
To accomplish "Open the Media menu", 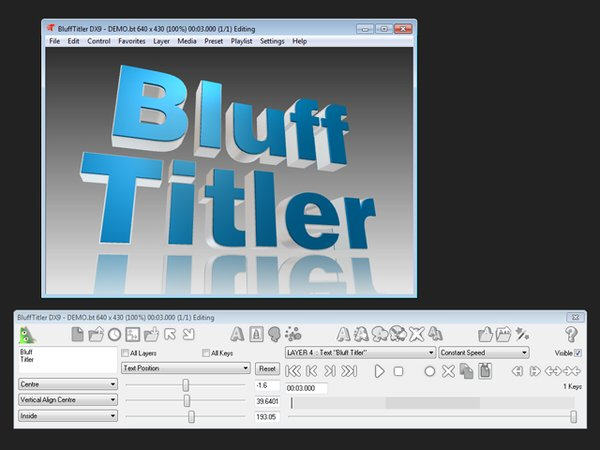I will tap(187, 41).
